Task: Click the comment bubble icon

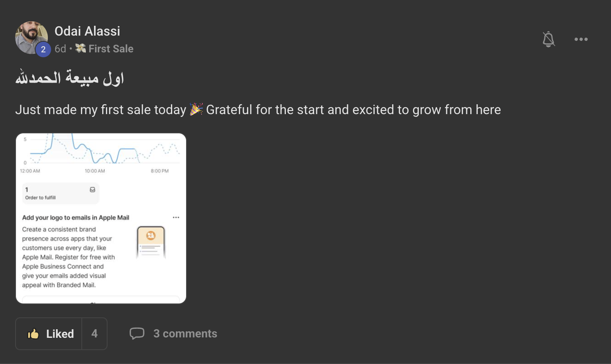Action: point(137,334)
